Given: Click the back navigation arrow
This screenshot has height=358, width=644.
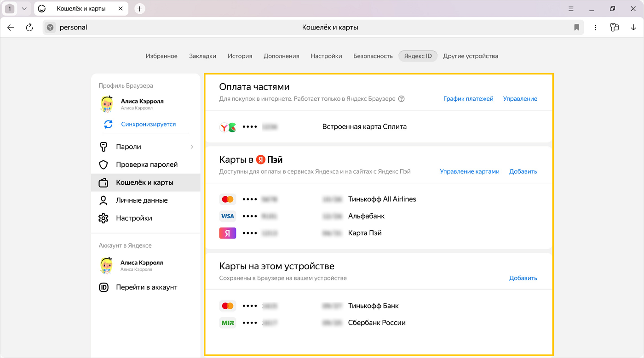Looking at the screenshot, I should pyautogui.click(x=11, y=28).
